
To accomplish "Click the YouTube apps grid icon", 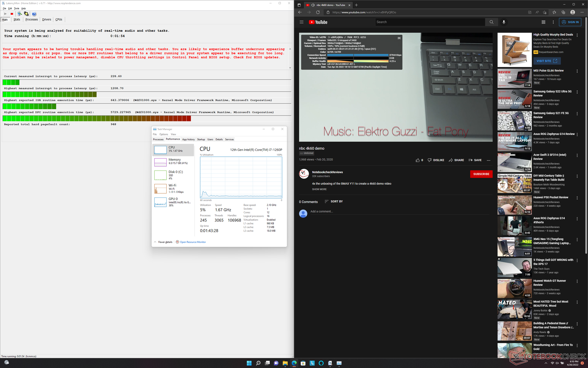I will point(543,22).
